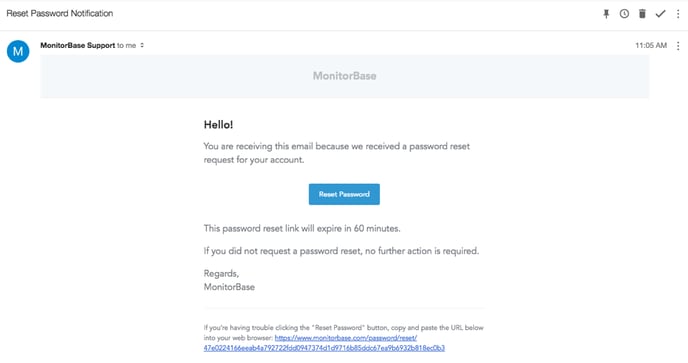The width and height of the screenshot is (688, 363).
Task: Click the Hello! greeting heading
Action: 219,125
